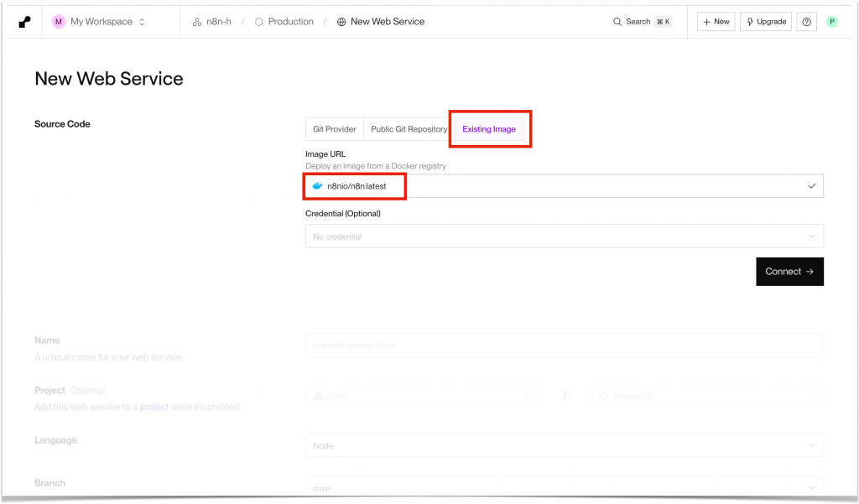Open the My Workspace switcher
This screenshot has height=504, width=859.
(x=99, y=22)
